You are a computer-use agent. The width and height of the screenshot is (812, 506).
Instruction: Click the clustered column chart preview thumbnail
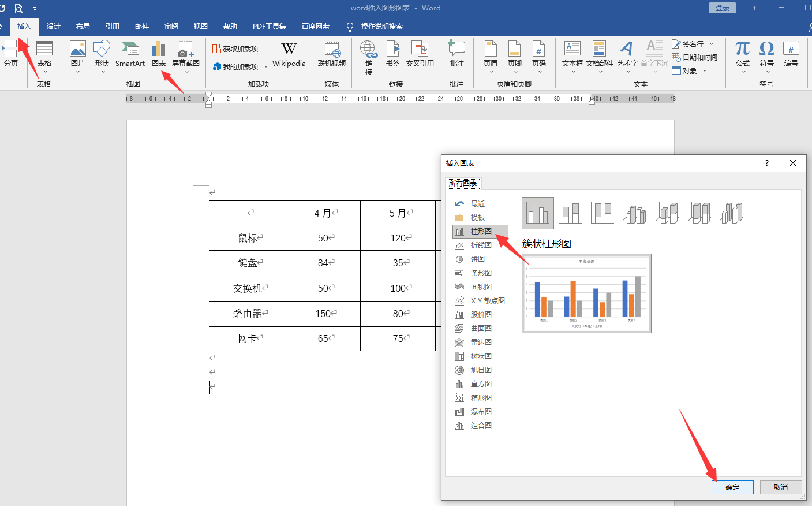pyautogui.click(x=586, y=293)
